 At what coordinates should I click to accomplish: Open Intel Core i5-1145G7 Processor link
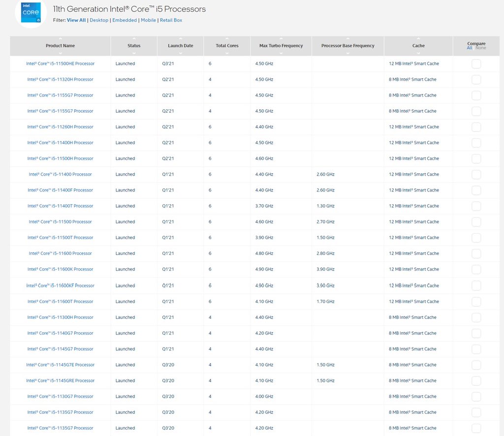[60, 349]
